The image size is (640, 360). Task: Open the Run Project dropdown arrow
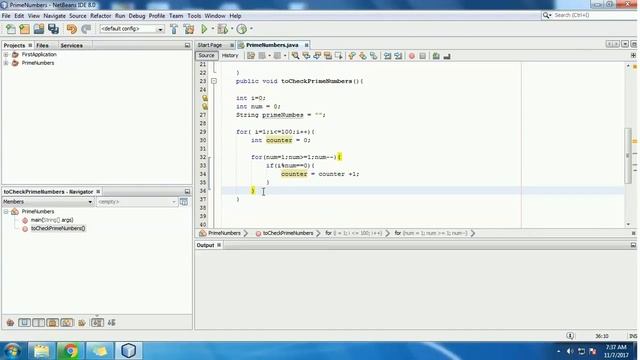(212, 29)
